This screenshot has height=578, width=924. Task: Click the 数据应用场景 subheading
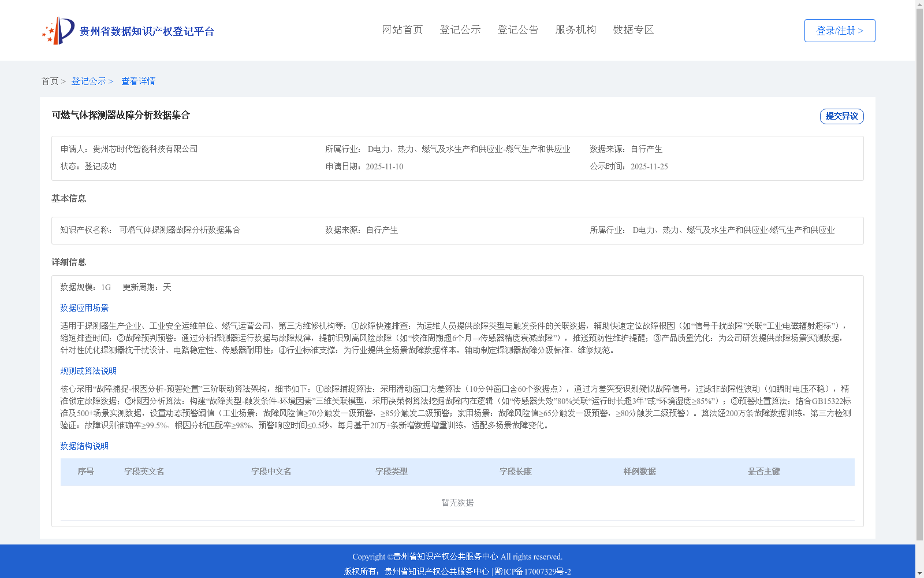tap(84, 308)
